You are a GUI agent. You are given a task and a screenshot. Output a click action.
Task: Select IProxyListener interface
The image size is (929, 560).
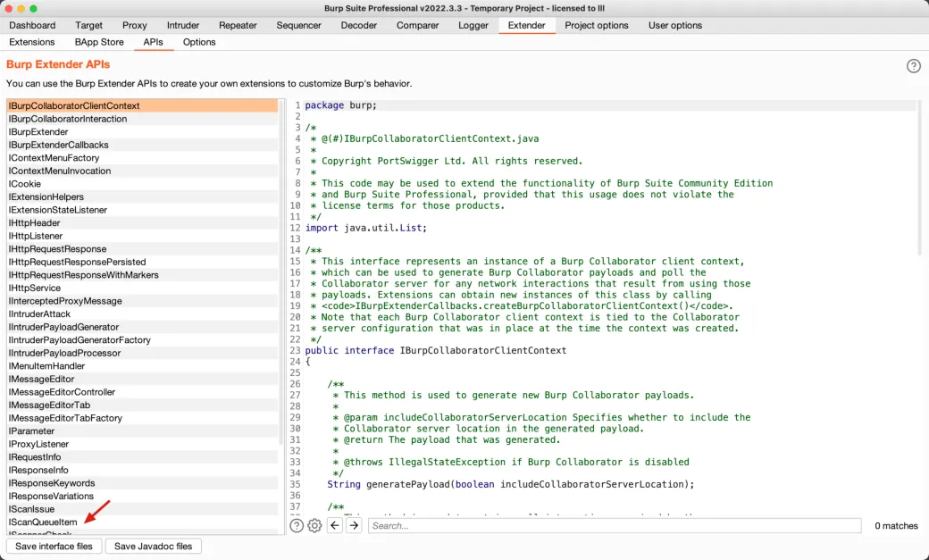(x=142, y=445)
